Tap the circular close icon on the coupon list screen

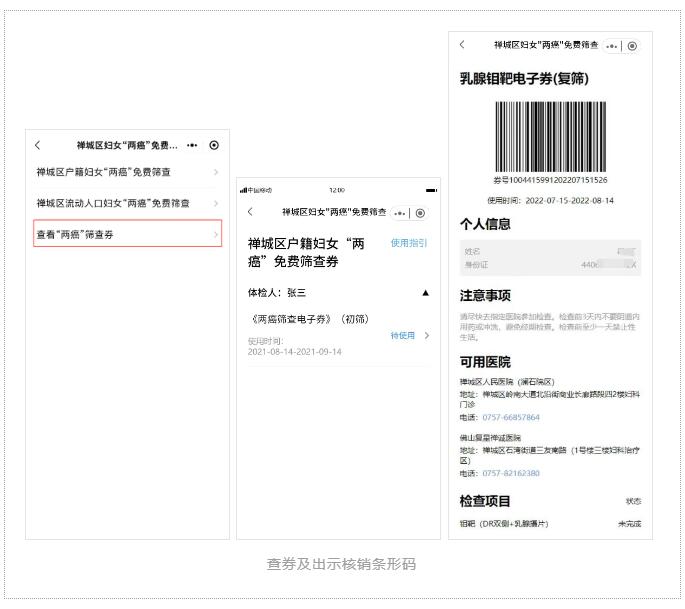click(420, 213)
